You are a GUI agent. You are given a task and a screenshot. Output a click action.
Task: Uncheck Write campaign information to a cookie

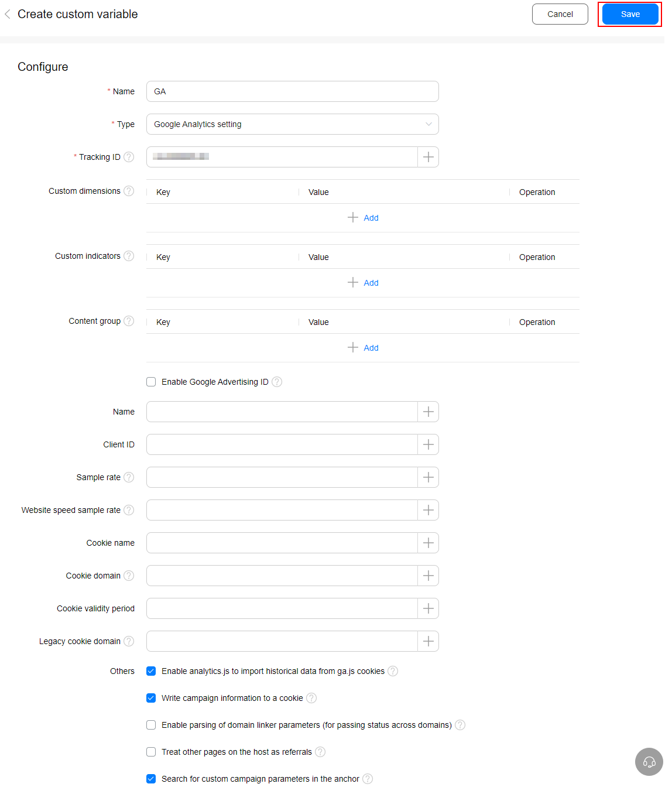[x=151, y=698]
